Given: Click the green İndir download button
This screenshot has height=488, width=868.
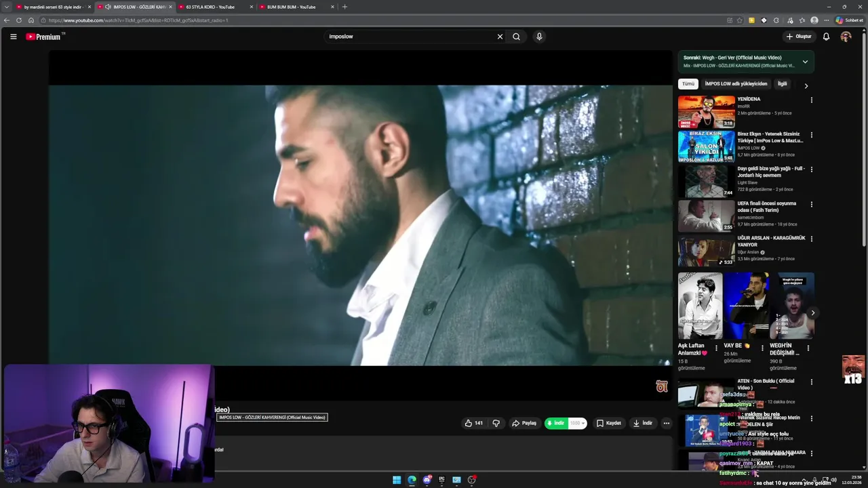Looking at the screenshot, I should click(x=556, y=423).
